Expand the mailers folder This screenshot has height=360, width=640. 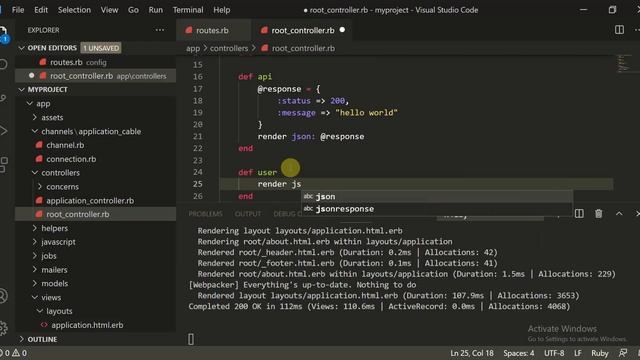35,270
